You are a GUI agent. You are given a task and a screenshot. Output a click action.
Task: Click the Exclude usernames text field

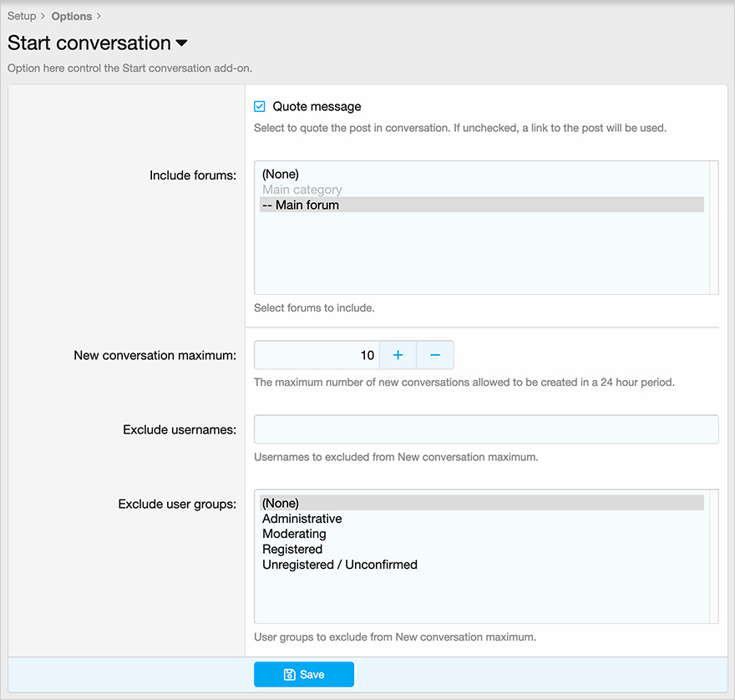(x=486, y=429)
